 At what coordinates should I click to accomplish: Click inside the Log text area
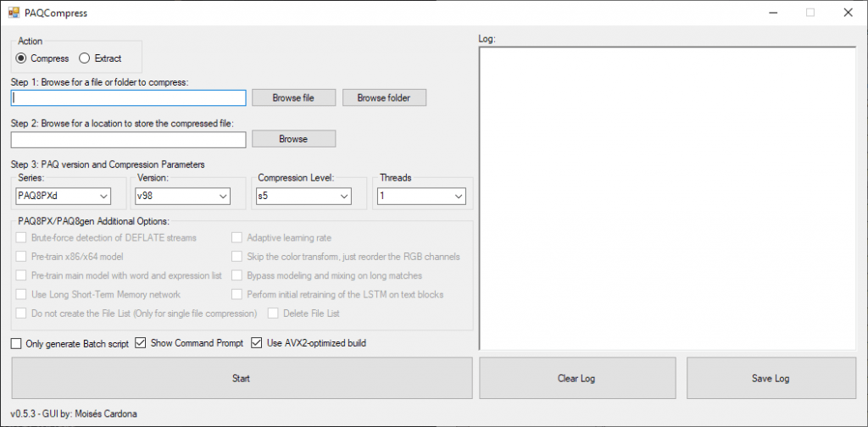(x=668, y=198)
